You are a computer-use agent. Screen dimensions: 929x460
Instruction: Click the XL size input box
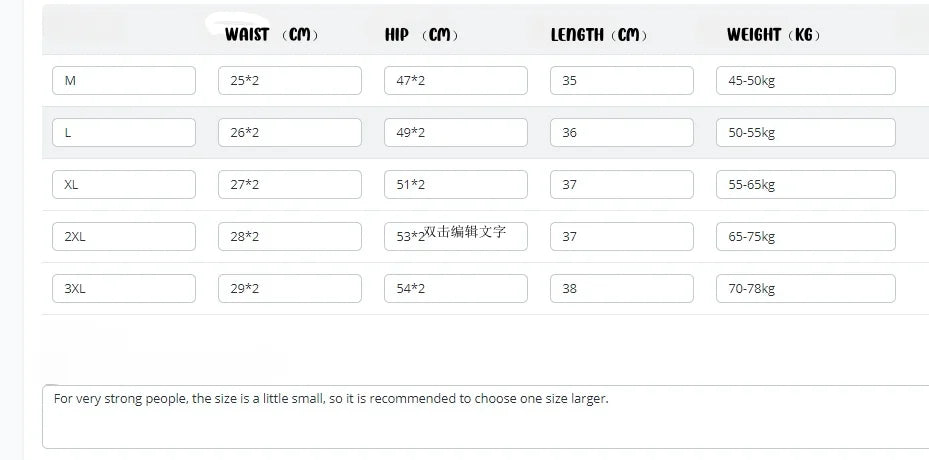pos(124,184)
